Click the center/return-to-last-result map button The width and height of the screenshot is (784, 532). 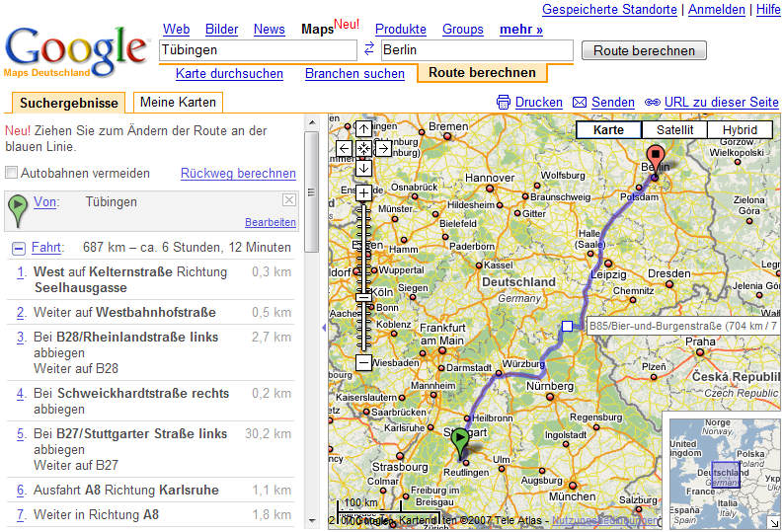point(363,148)
